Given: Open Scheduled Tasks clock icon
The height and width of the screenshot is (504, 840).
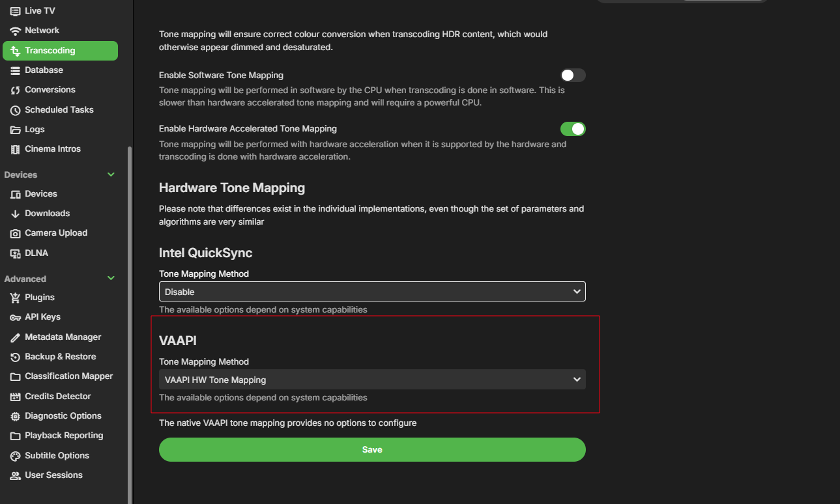Looking at the screenshot, I should tap(16, 110).
